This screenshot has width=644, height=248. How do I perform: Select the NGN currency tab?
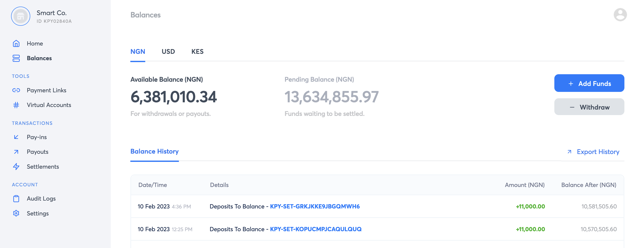pos(138,51)
